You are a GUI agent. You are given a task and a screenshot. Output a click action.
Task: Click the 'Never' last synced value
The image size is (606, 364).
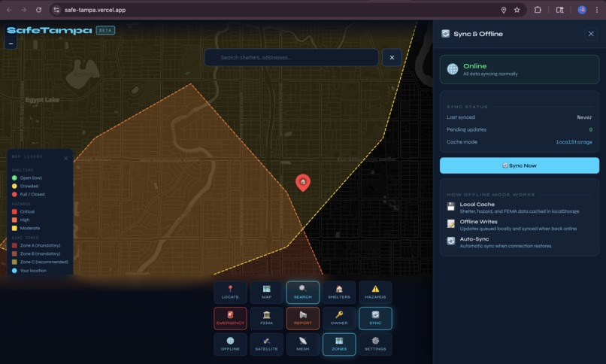click(584, 117)
